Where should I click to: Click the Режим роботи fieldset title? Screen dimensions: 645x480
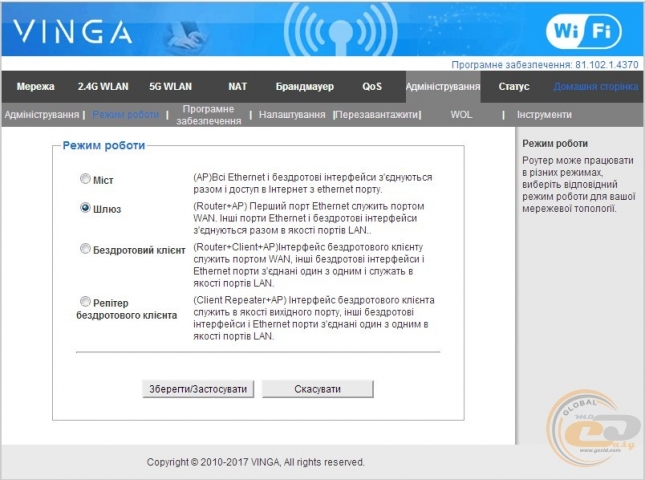(x=104, y=145)
